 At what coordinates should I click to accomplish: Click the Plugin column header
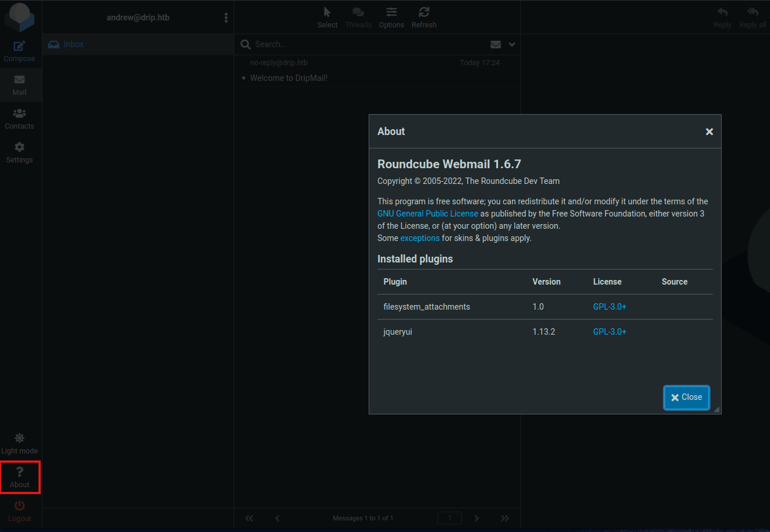tap(395, 282)
